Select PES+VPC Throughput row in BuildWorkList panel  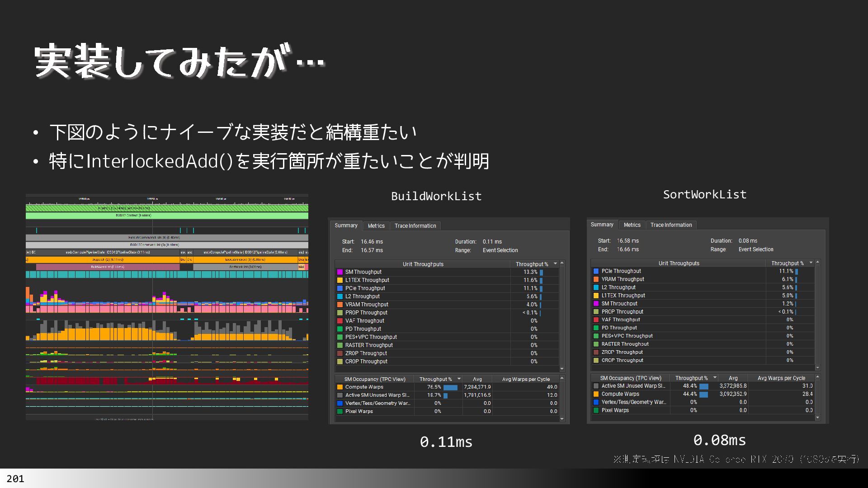tap(447, 337)
